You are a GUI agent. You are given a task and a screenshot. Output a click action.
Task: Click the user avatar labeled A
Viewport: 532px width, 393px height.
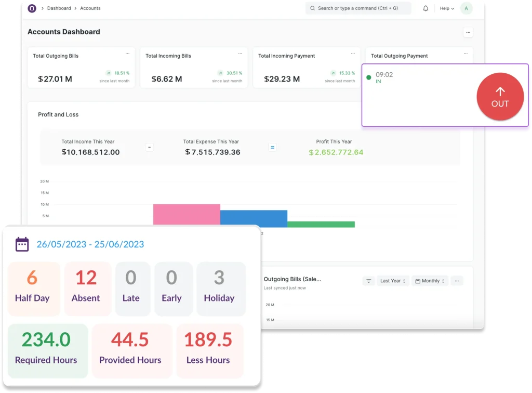(x=466, y=8)
